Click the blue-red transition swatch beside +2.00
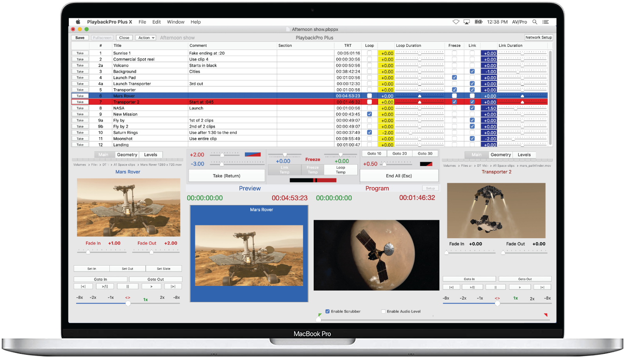Image resolution: width=625 pixels, height=364 pixels. point(252,155)
